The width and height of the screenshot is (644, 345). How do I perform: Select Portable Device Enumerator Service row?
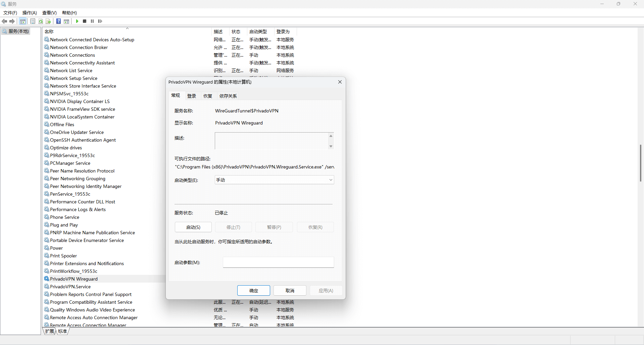104,240
